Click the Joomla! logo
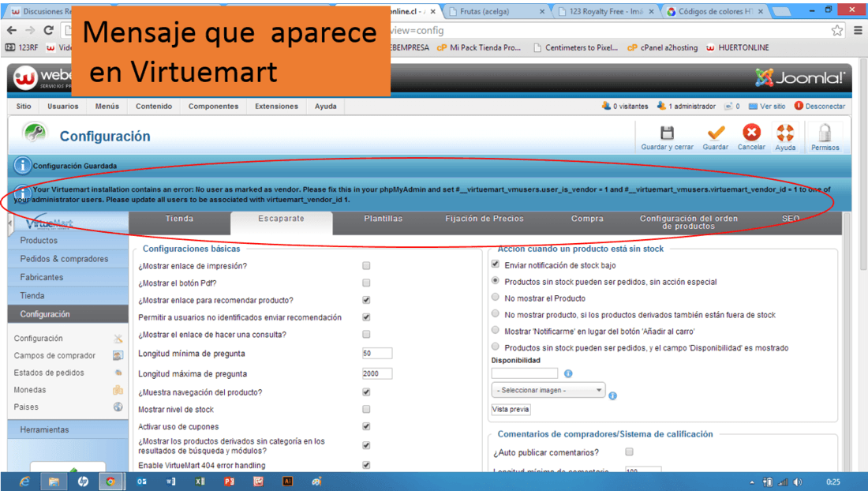868x491 pixels. 800,78
